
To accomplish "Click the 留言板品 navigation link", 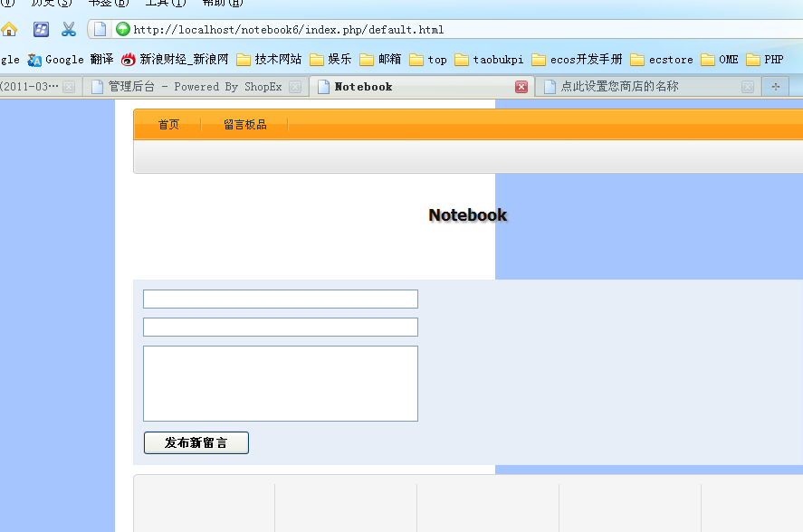I will [x=244, y=125].
